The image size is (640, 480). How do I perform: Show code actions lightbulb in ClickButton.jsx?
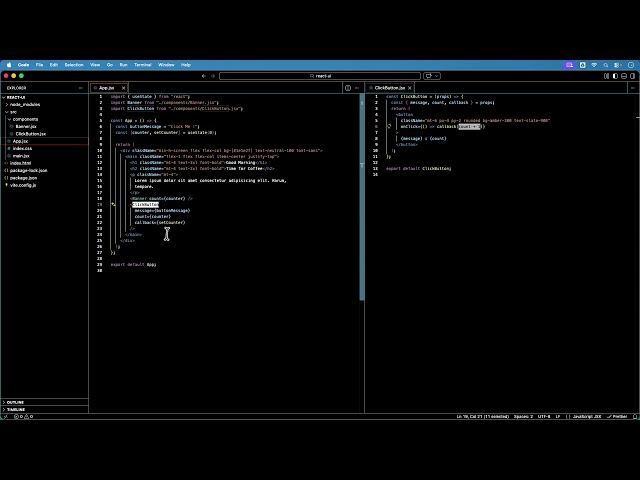(x=389, y=127)
